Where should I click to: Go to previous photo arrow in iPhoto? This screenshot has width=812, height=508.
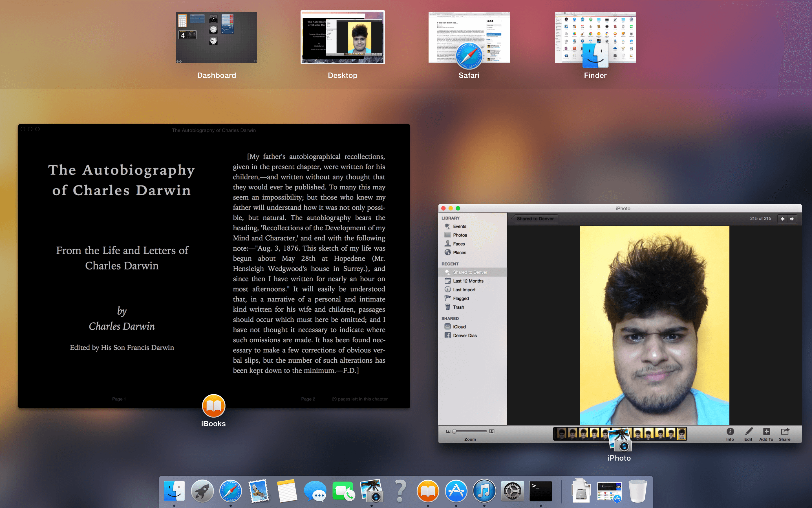(782, 219)
